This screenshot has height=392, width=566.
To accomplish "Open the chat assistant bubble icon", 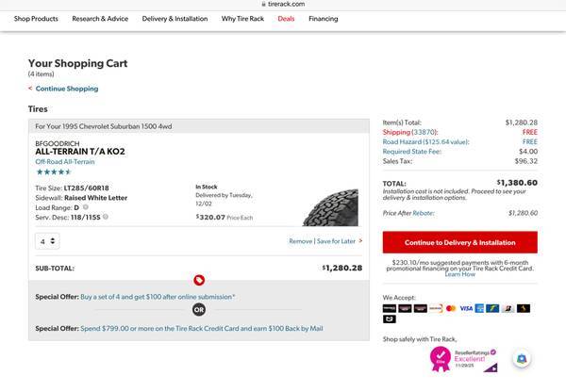I will tap(522, 358).
